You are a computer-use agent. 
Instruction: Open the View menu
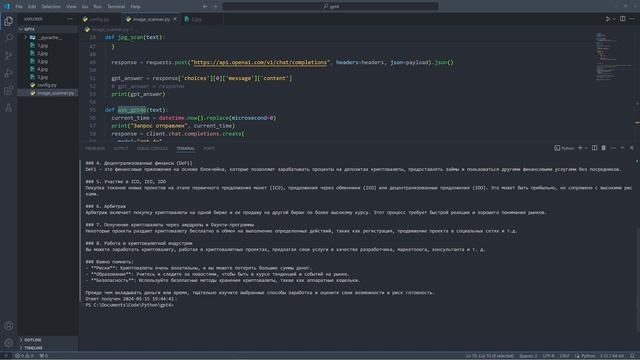click(71, 7)
